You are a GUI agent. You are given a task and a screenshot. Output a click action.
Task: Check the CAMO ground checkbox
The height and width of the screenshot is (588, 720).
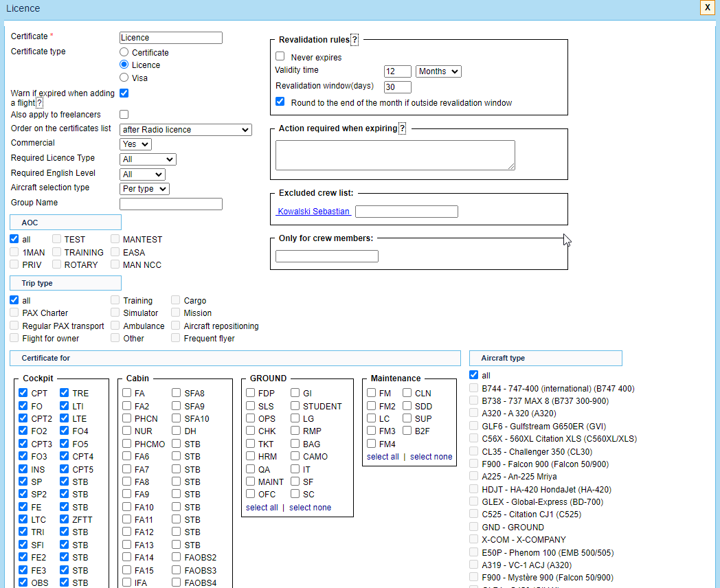tap(295, 456)
